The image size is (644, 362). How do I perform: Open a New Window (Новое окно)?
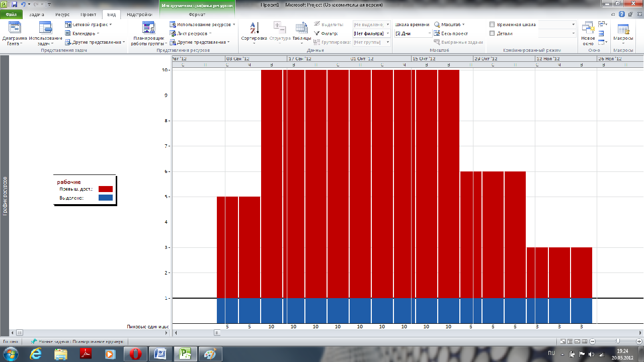tap(588, 33)
